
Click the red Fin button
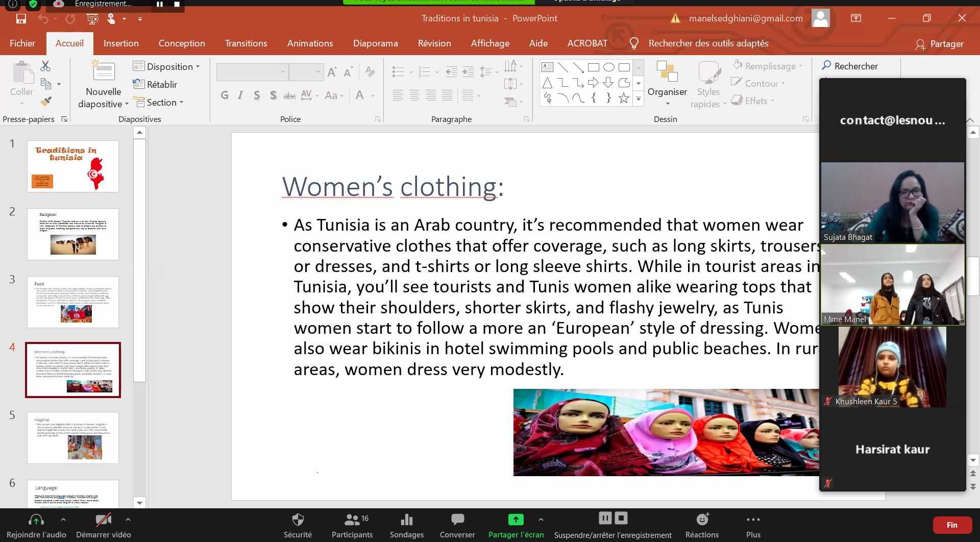951,525
